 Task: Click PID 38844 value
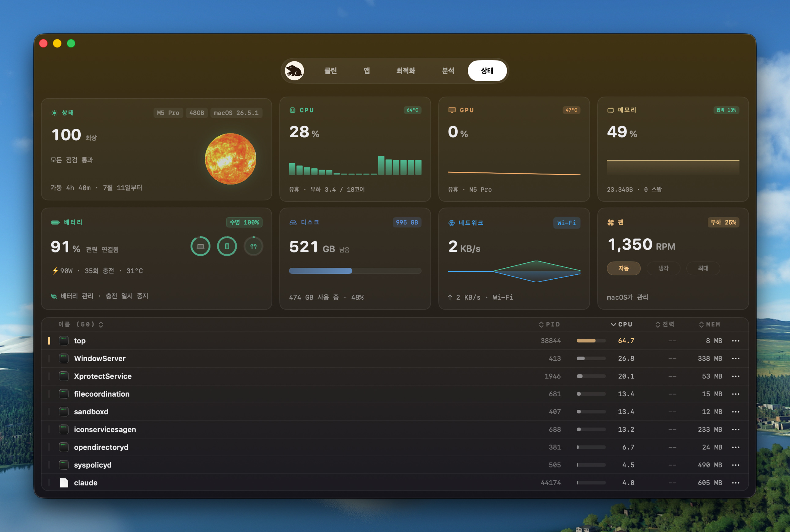(x=551, y=341)
